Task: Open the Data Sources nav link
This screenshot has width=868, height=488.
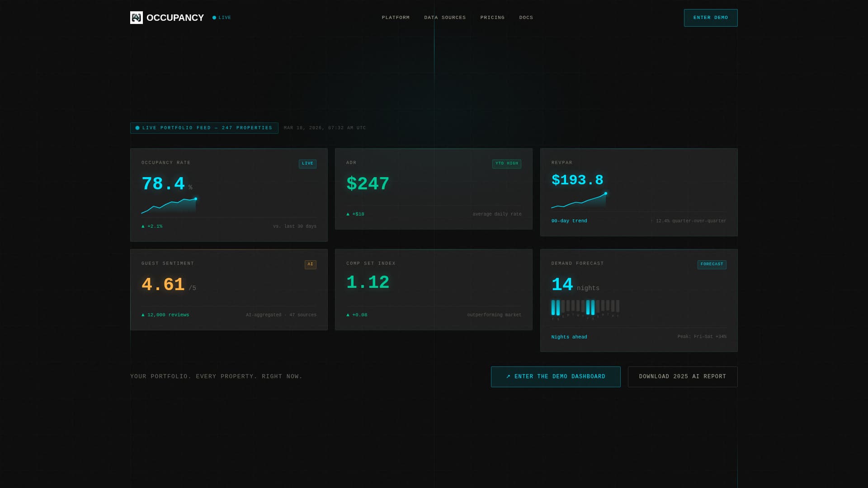Action: [x=445, y=18]
